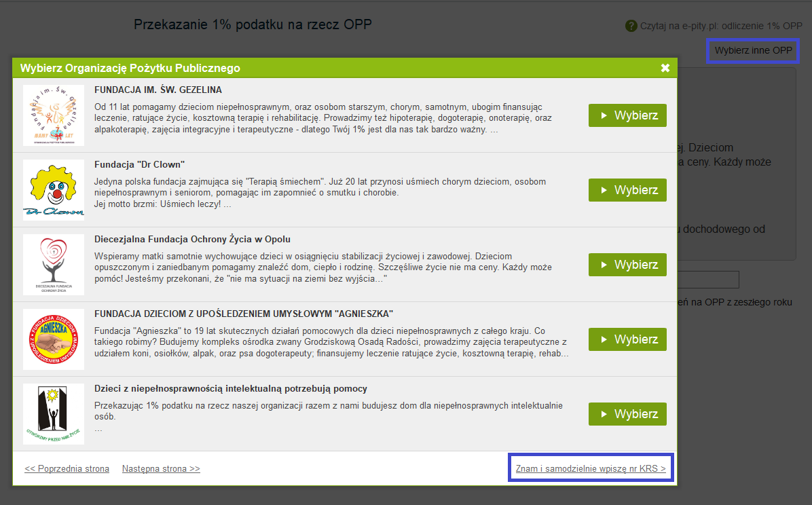Image resolution: width=812 pixels, height=505 pixels.
Task: Open Następna strona >> link
Action: coord(161,468)
